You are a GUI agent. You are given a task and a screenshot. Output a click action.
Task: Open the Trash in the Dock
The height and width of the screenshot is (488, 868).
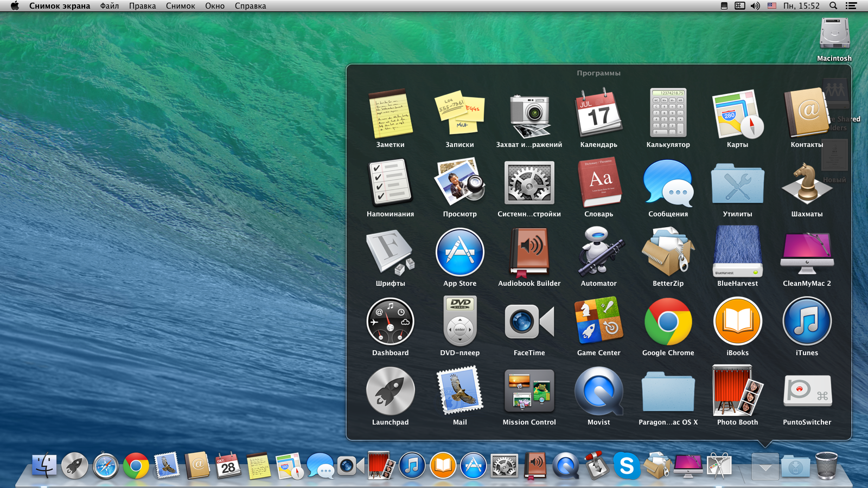(x=826, y=465)
